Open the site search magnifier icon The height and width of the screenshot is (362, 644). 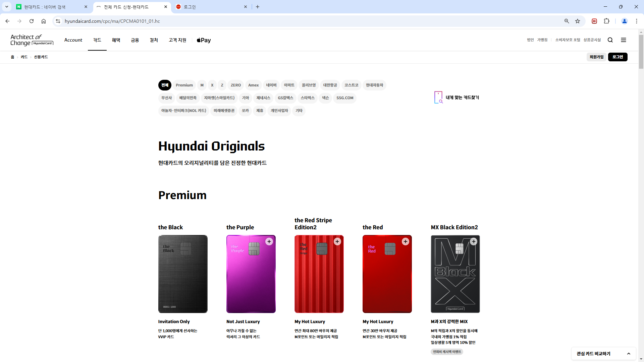point(610,40)
